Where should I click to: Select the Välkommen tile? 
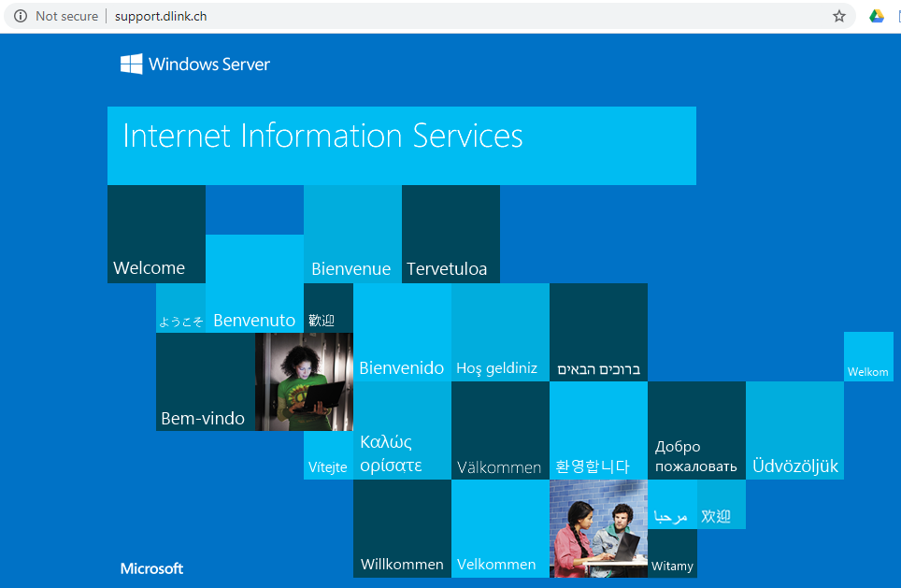pyautogui.click(x=499, y=430)
